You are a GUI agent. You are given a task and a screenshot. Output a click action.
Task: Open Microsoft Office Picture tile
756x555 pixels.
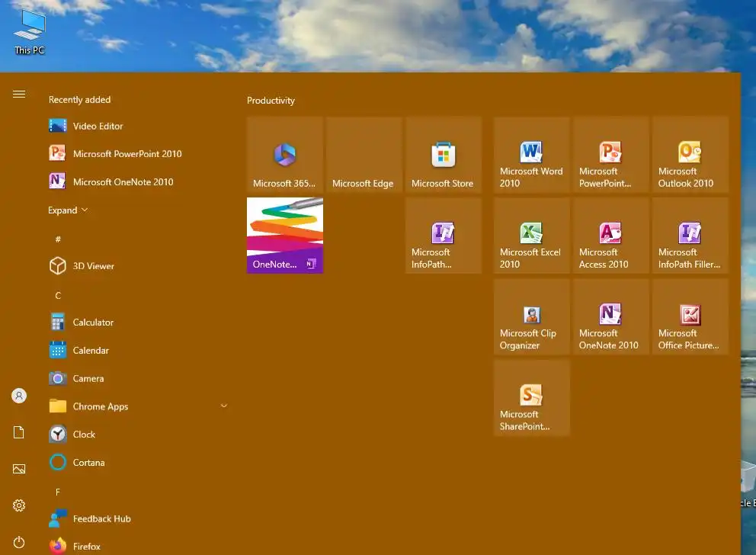point(690,317)
